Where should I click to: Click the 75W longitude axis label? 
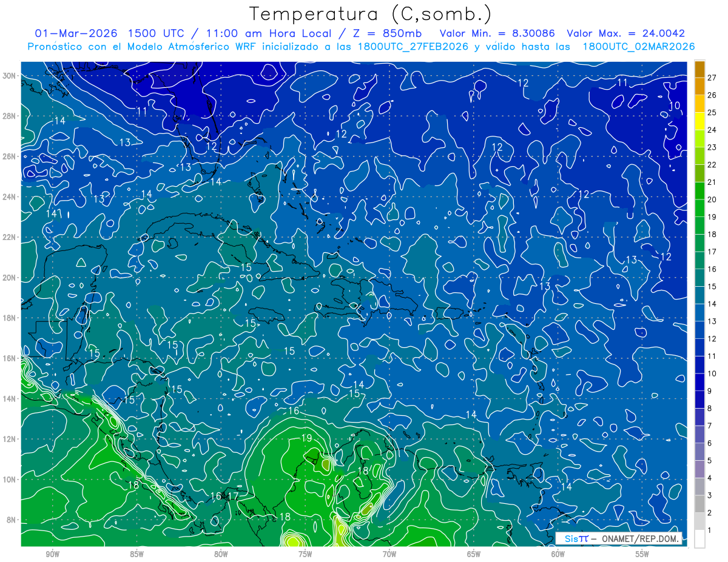click(x=305, y=554)
